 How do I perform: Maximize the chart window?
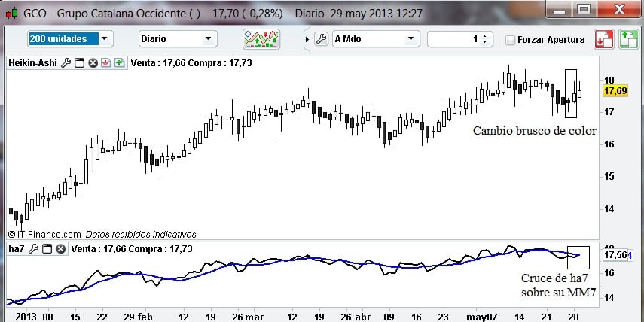click(583, 8)
